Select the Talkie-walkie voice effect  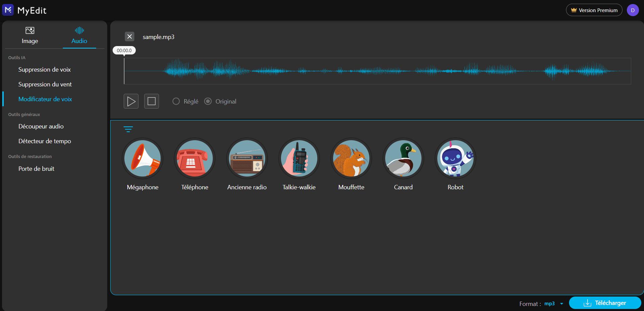coord(299,158)
